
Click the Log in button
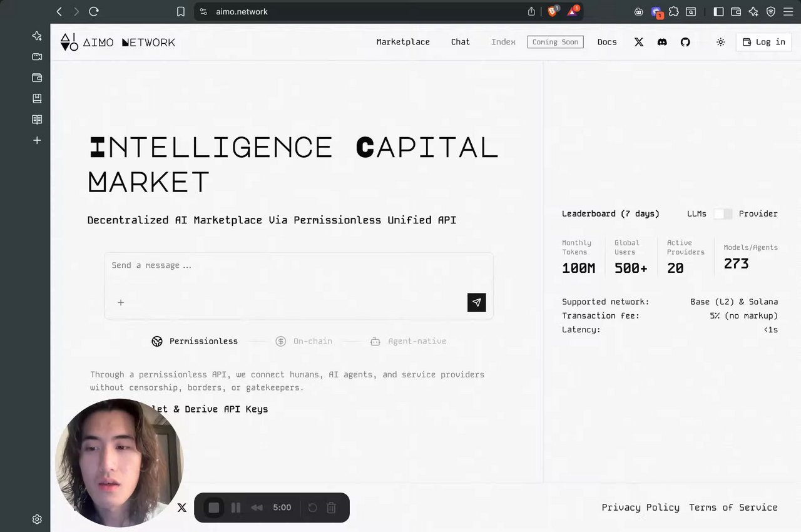(x=763, y=42)
